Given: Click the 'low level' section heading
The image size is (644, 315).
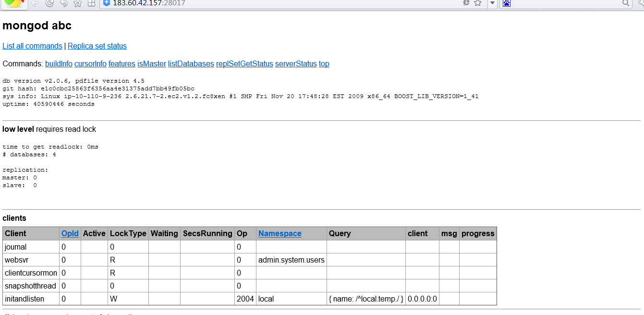Looking at the screenshot, I should [x=18, y=129].
